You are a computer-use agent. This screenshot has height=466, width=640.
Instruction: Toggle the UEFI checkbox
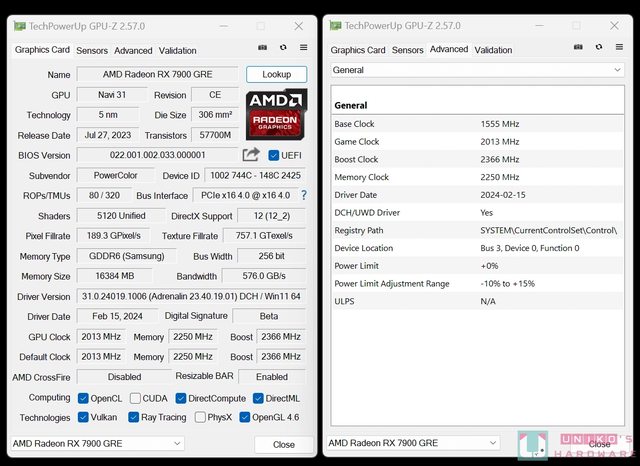[x=274, y=155]
